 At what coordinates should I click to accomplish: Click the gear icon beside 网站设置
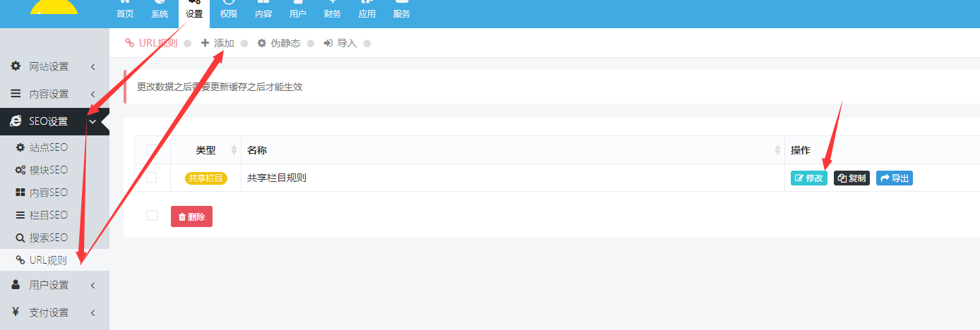point(16,66)
